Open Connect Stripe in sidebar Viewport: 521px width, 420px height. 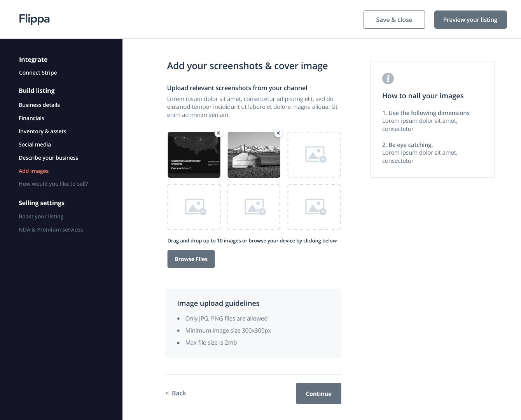[x=38, y=73]
